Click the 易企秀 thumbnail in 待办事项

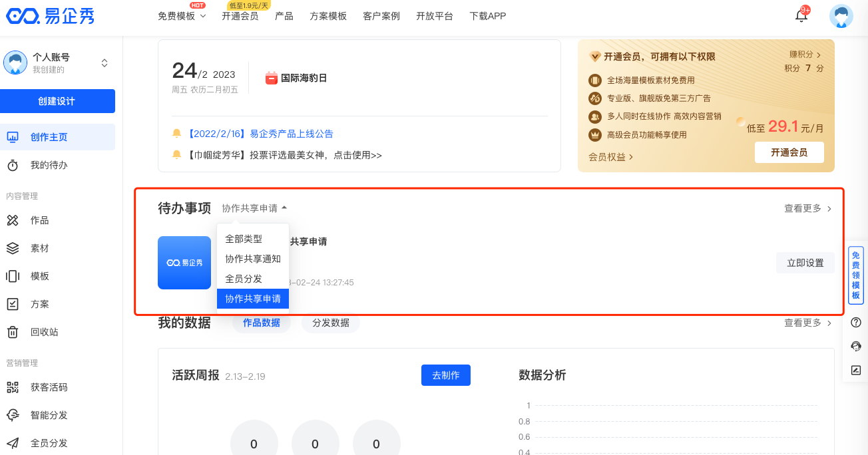[184, 263]
